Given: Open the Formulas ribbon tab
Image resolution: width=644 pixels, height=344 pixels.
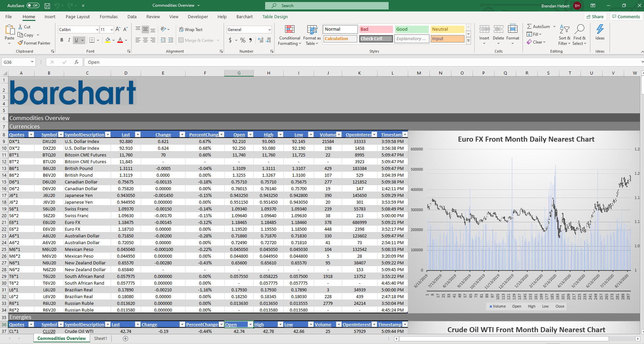Looking at the screenshot, I should [109, 17].
